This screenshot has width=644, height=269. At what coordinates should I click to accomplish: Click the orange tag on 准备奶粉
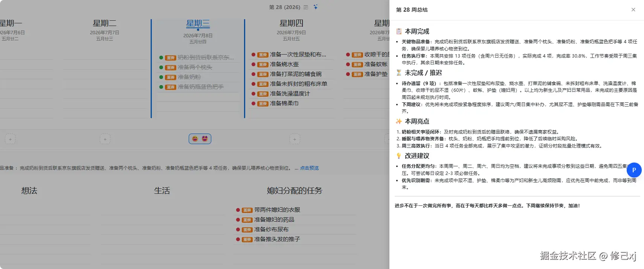coord(171,78)
